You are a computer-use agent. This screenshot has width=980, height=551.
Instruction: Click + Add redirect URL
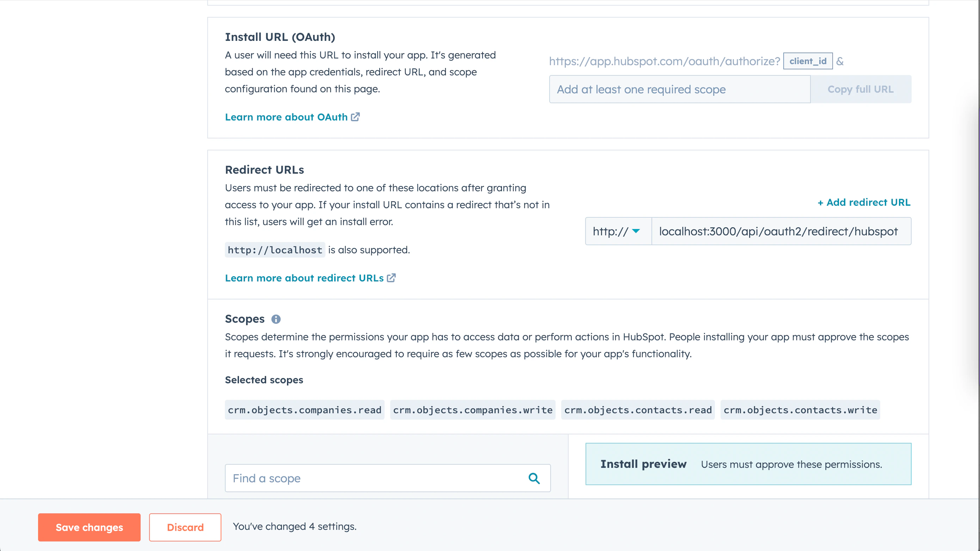tap(864, 202)
